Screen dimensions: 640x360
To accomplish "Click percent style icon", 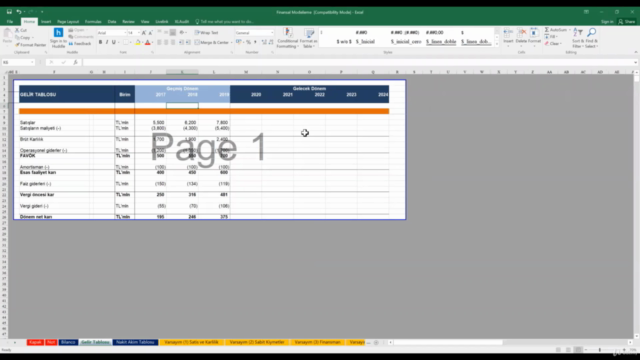I will pyautogui.click(x=248, y=42).
